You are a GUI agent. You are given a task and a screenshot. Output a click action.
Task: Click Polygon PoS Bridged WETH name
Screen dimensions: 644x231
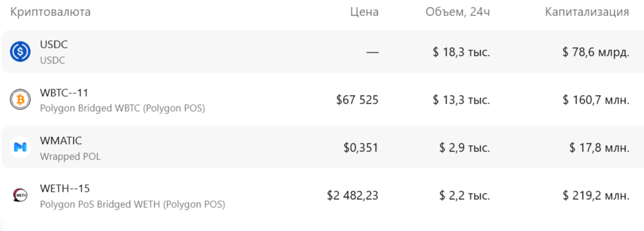click(132, 204)
